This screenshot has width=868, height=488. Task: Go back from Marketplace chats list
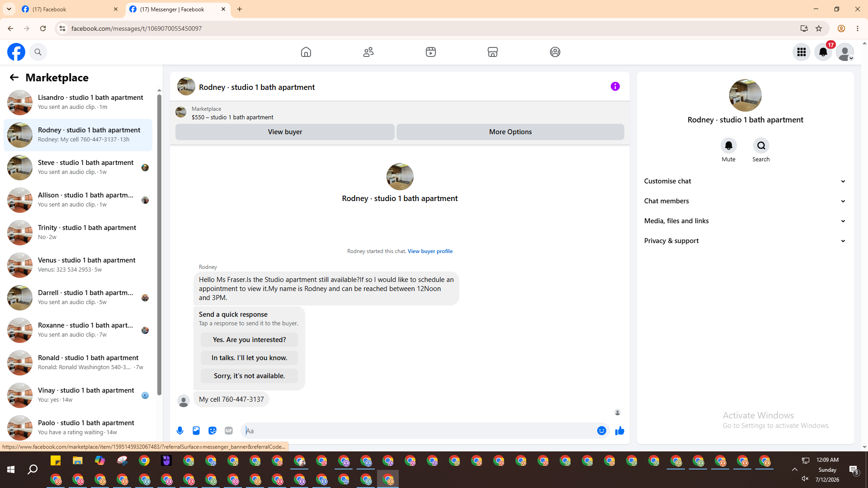pos(14,77)
